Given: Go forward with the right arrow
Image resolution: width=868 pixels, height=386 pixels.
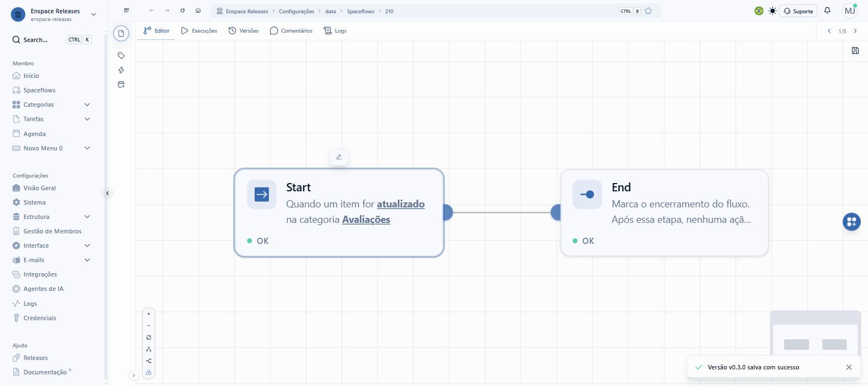Looking at the screenshot, I should click(167, 11).
